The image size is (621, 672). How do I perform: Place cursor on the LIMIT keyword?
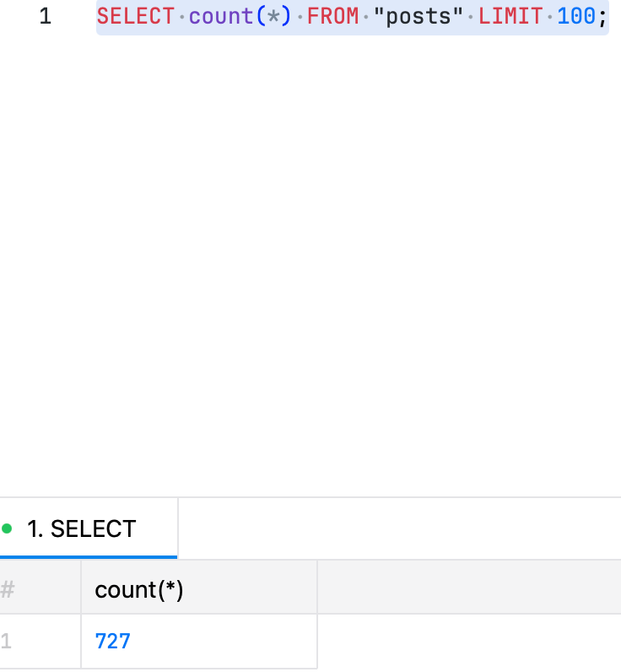[x=510, y=17]
